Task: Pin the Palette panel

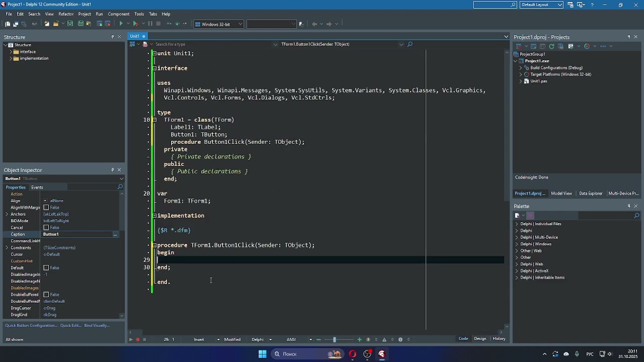Action: click(x=629, y=206)
